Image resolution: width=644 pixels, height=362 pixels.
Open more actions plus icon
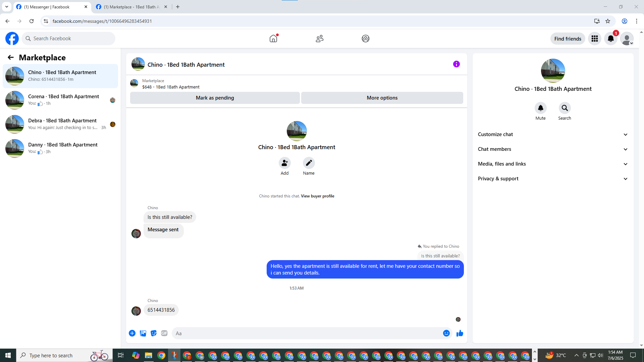(132, 333)
